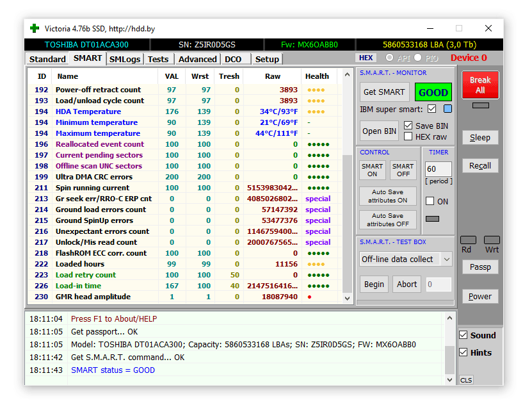
Task: Click the green GOOD status indicator
Action: coord(433,92)
